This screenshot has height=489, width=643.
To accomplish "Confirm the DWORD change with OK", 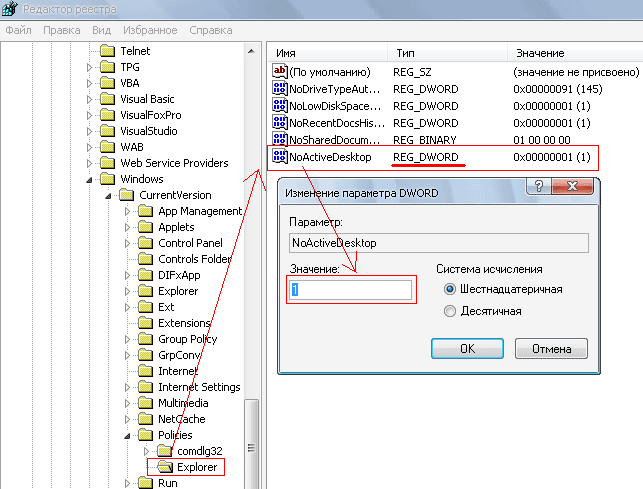I will click(x=467, y=349).
